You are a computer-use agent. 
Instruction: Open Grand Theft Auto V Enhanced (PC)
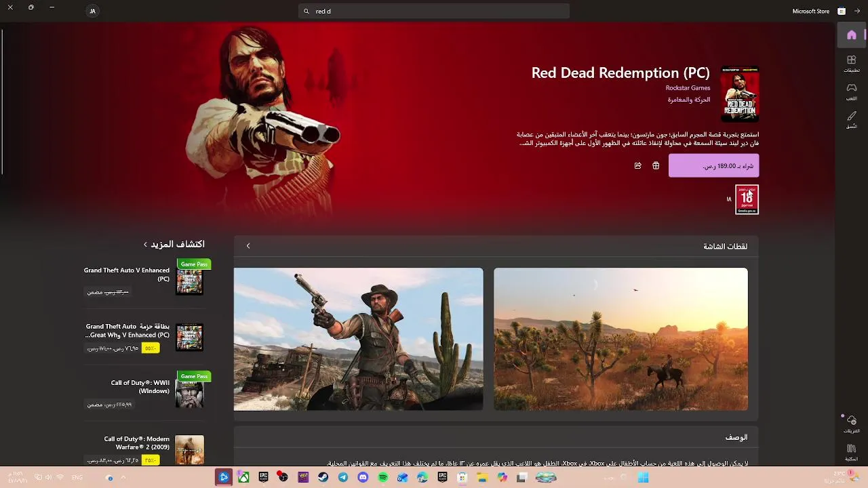(x=144, y=281)
